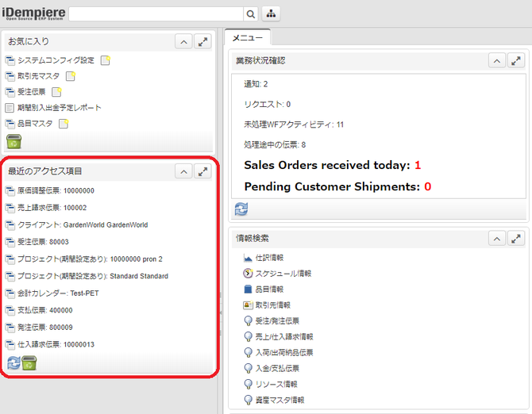Image resolution: width=532 pixels, height=414 pixels.
Task: Open recent item 売上請求伝票: 100002
Action: [x=52, y=208]
